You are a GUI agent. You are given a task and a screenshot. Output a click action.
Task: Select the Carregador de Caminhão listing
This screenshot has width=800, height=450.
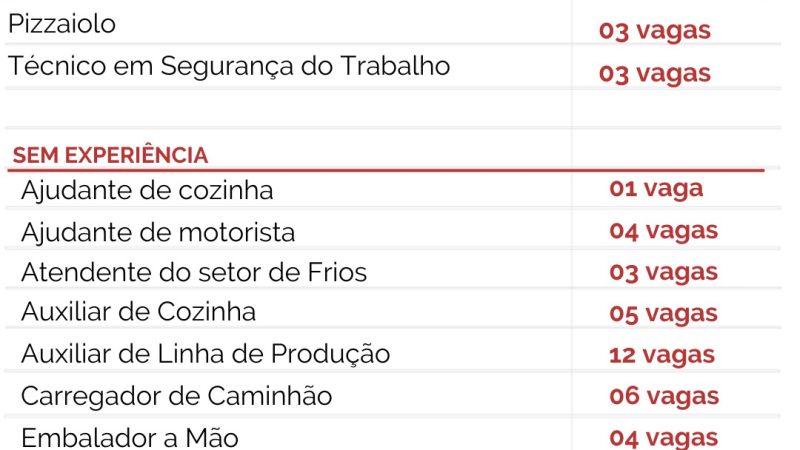tap(176, 396)
